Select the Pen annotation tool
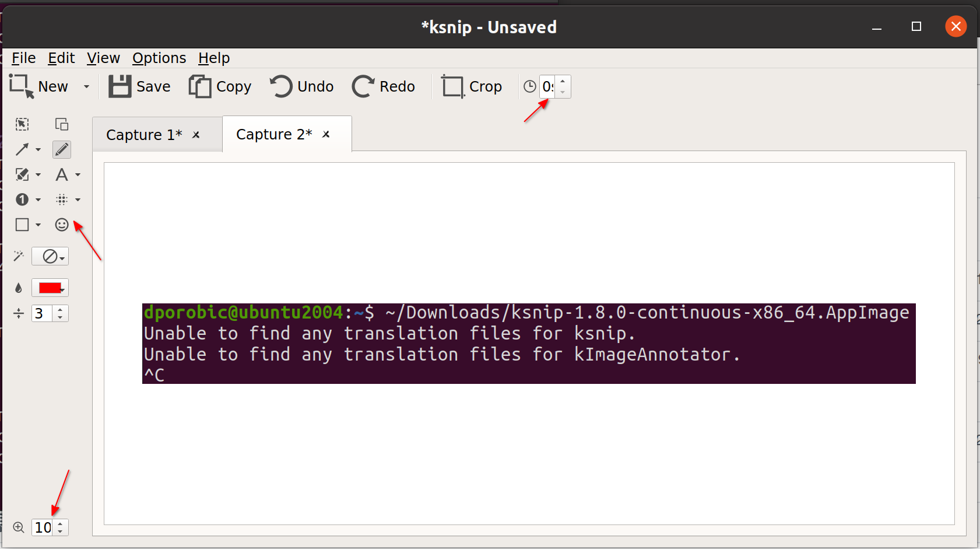This screenshot has height=549, width=980. pos(61,149)
